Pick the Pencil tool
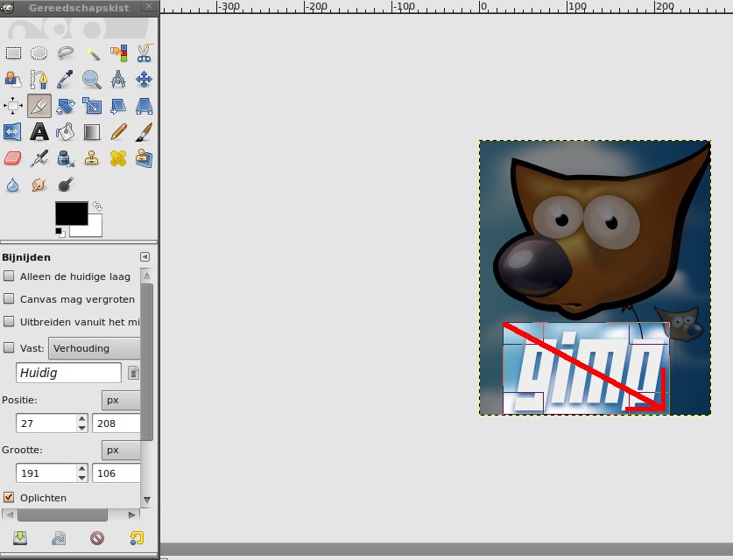 [x=118, y=132]
